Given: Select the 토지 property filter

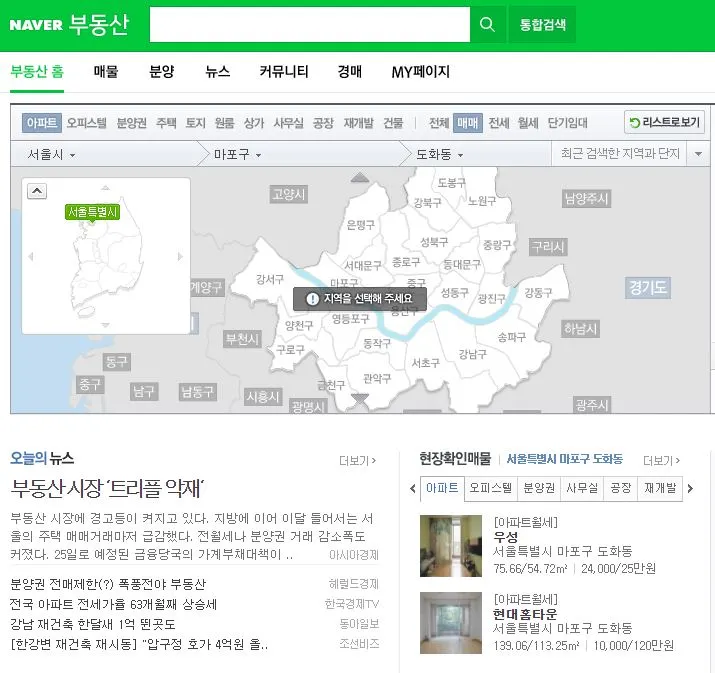Looking at the screenshot, I should click(x=196, y=123).
